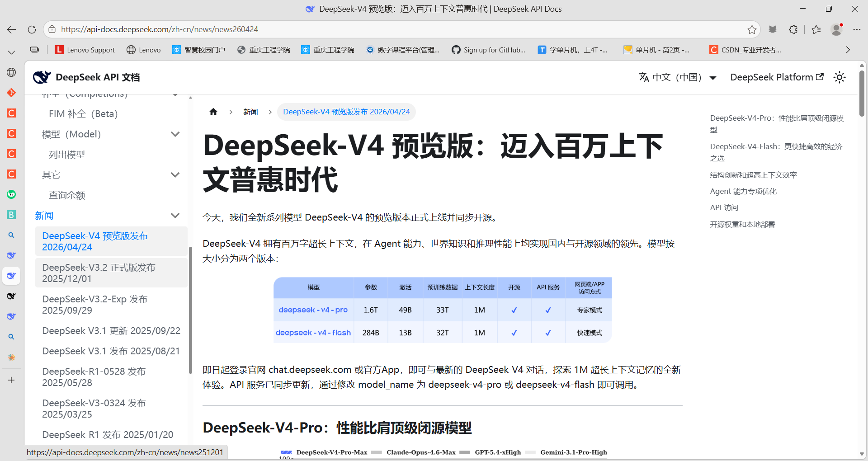The image size is (868, 461).
Task: Click the 新闻 sidebar category label
Action: [x=44, y=216]
